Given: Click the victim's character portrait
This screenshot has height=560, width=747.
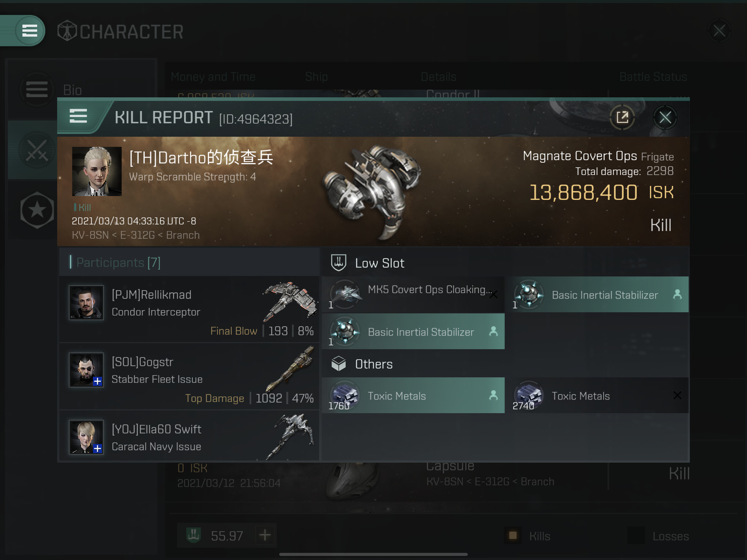Looking at the screenshot, I should coord(97,171).
